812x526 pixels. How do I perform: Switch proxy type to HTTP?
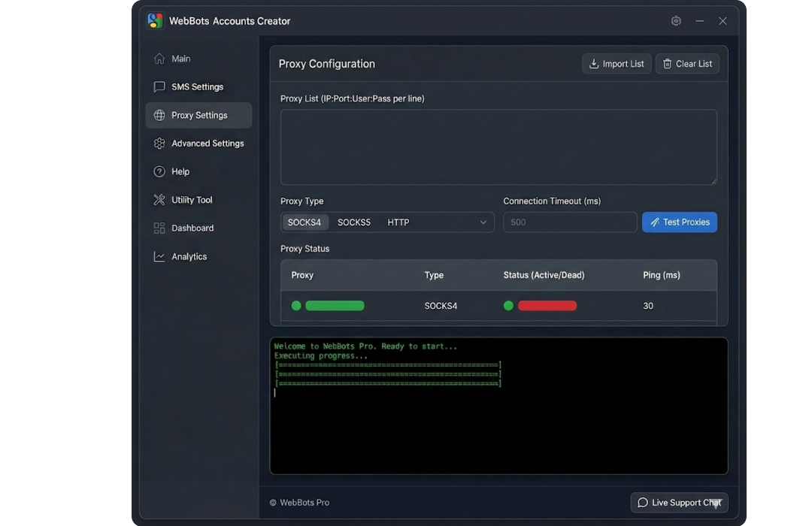click(x=398, y=222)
